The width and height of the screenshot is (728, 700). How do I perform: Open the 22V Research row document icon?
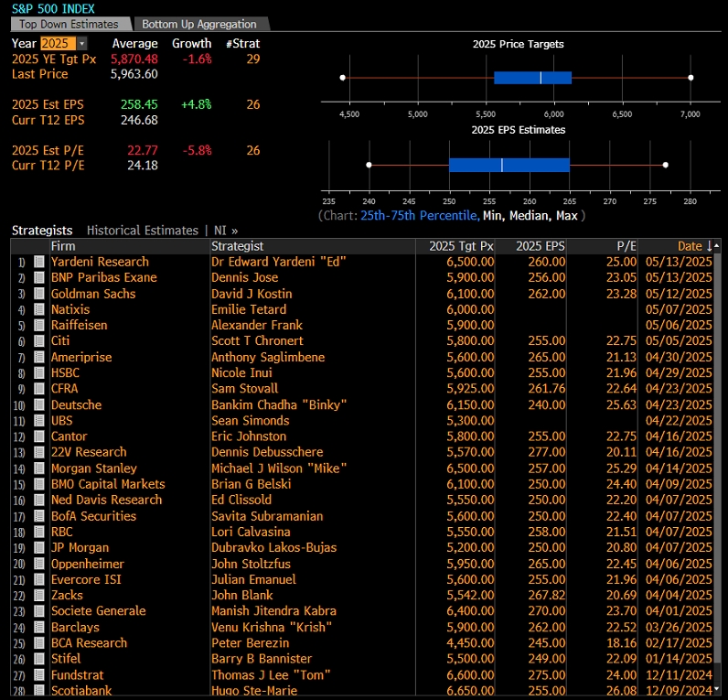coord(39,452)
